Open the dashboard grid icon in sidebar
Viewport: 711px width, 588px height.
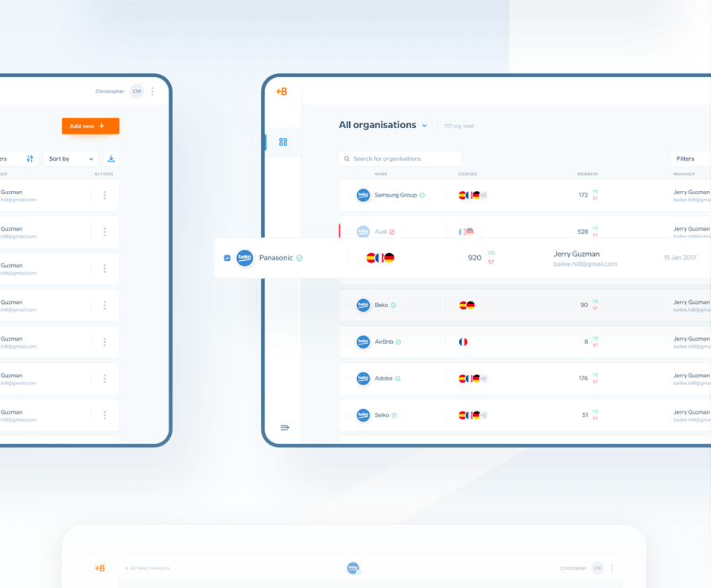click(283, 142)
